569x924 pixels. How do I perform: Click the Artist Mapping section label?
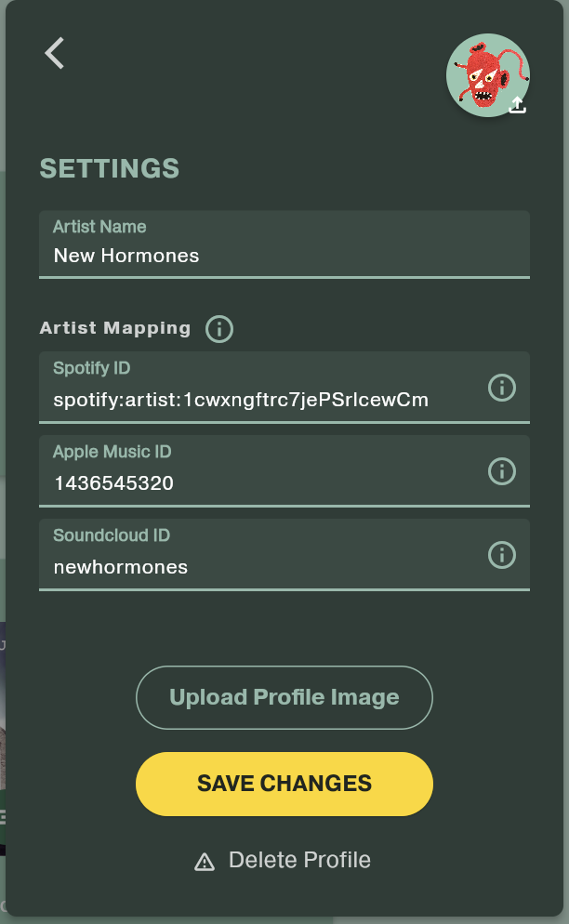point(115,328)
